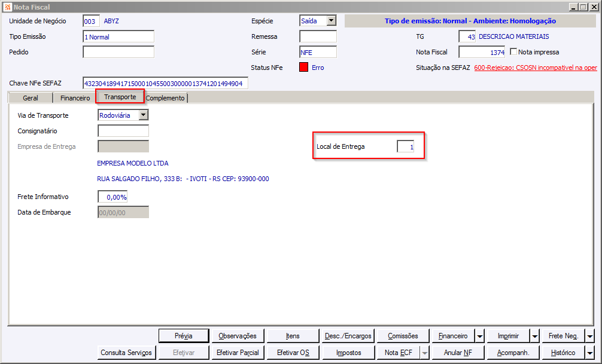Image resolution: width=602 pixels, height=364 pixels.
Task: Click the Local de Entrega field
Action: click(406, 146)
